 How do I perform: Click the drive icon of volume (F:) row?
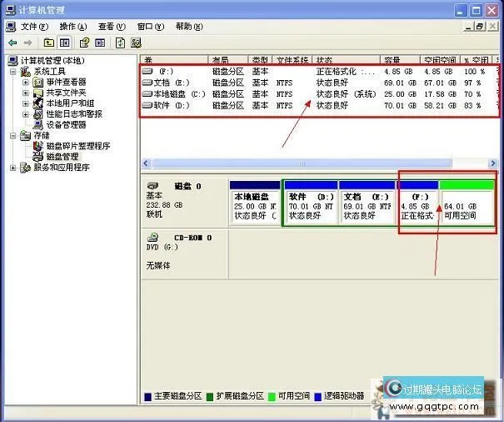147,71
